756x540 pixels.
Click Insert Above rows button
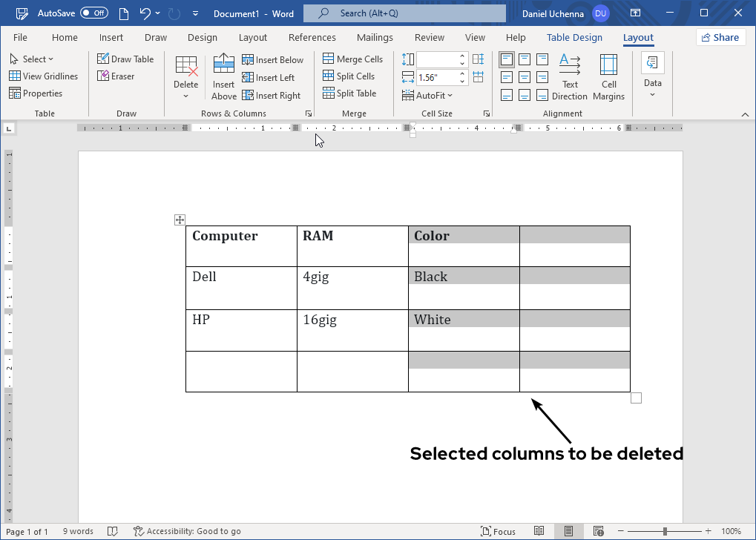(223, 76)
